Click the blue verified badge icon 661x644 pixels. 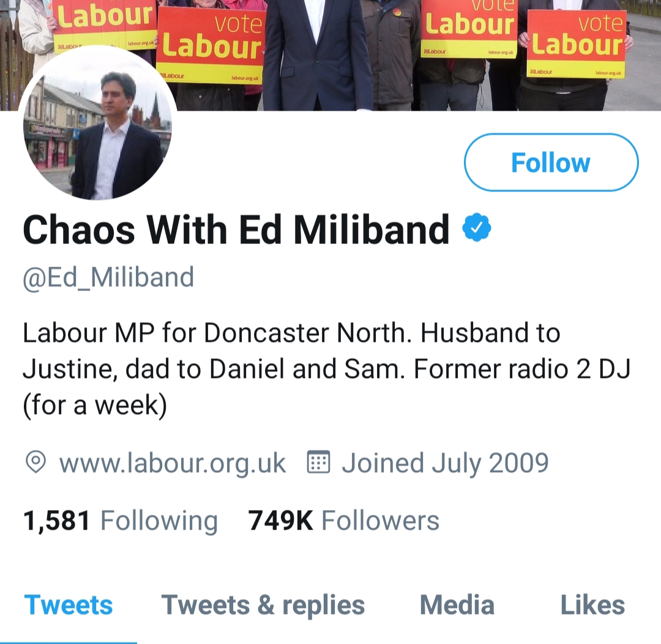click(476, 229)
